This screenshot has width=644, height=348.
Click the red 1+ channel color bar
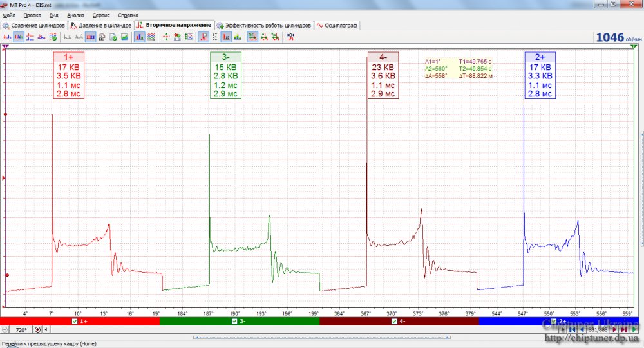click(80, 322)
